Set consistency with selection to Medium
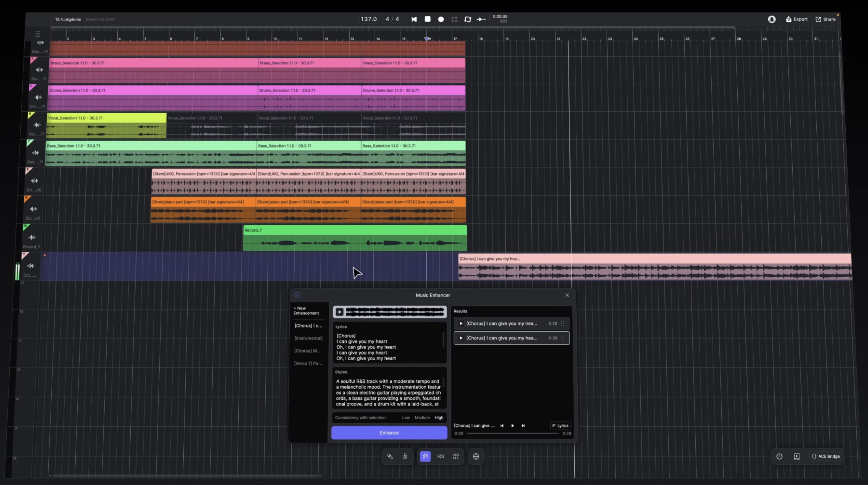Viewport: 868px width, 485px height. pyautogui.click(x=422, y=418)
